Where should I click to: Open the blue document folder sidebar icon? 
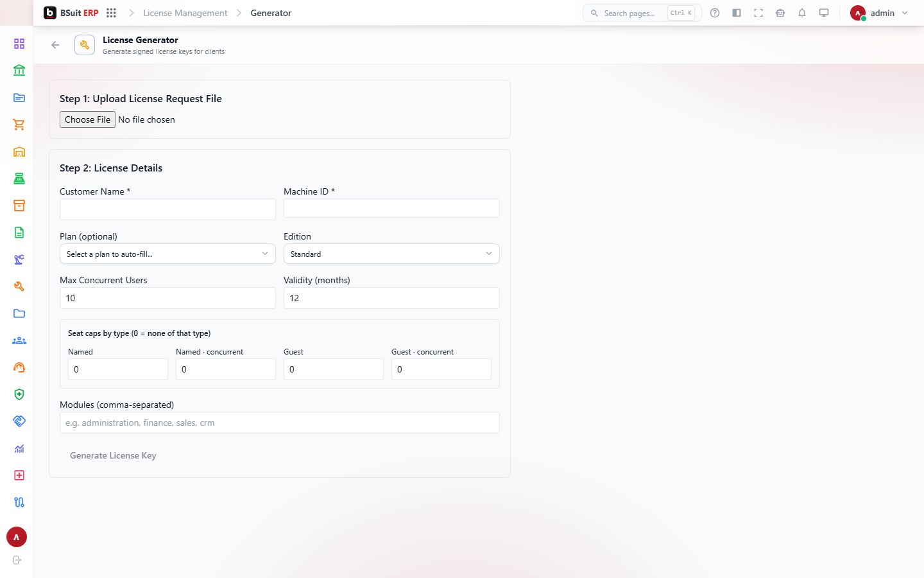[19, 98]
